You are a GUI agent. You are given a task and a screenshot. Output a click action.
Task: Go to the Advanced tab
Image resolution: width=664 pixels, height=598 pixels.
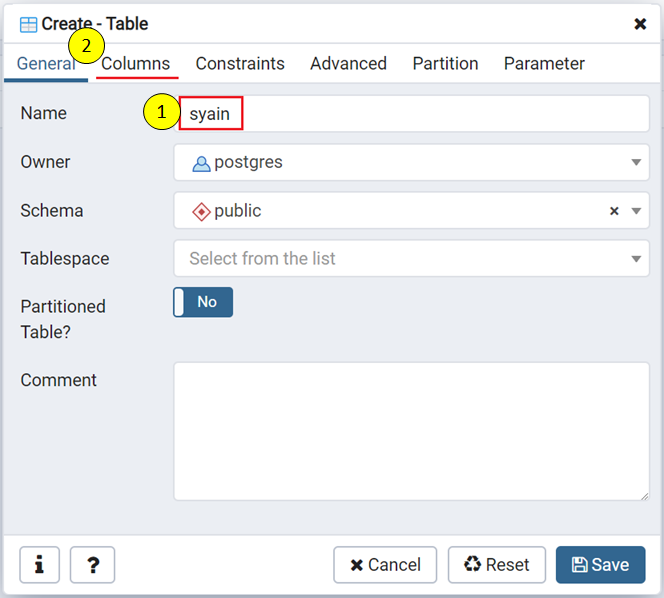point(348,63)
